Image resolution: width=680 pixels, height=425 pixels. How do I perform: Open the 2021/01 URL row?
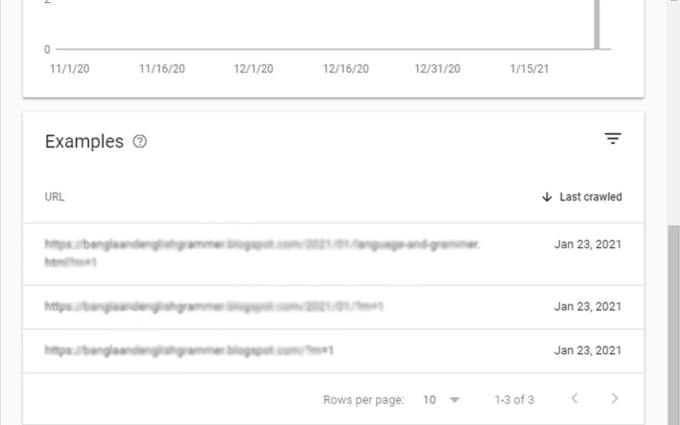(333, 307)
